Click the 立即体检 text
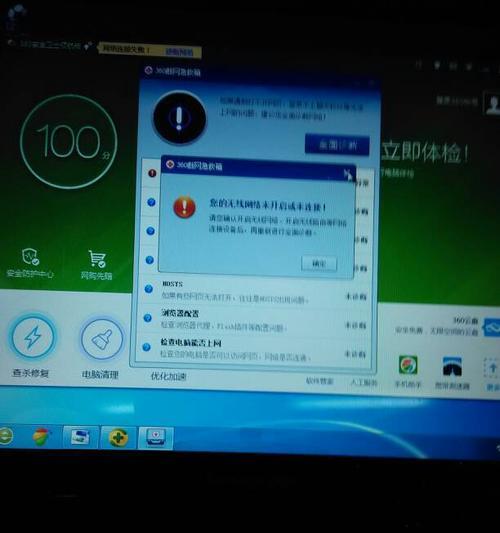The width and height of the screenshot is (500, 533). (425, 153)
